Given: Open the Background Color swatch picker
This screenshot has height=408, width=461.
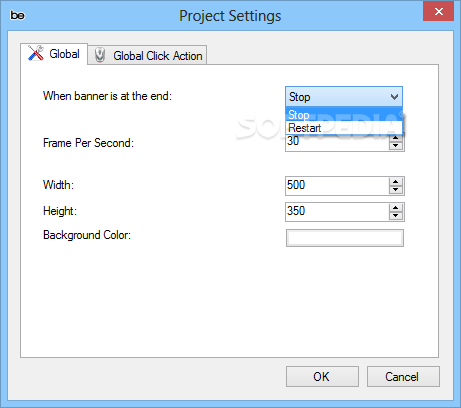Looking at the screenshot, I should [345, 238].
